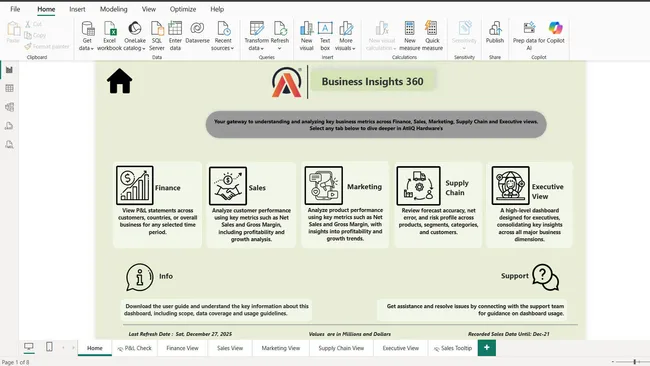Open TMDL view in sidebar
Image resolution: width=650 pixels, height=366 pixels.
[x=9, y=144]
